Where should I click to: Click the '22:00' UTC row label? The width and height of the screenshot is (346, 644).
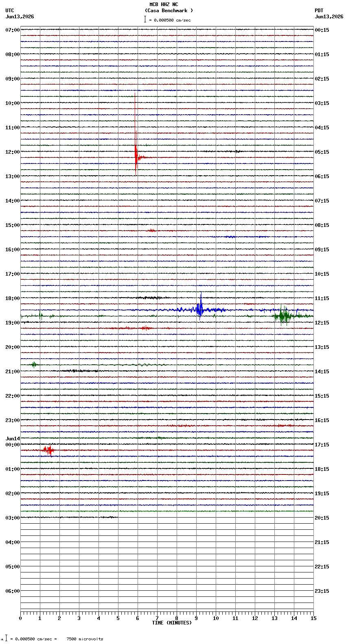pos(13,396)
